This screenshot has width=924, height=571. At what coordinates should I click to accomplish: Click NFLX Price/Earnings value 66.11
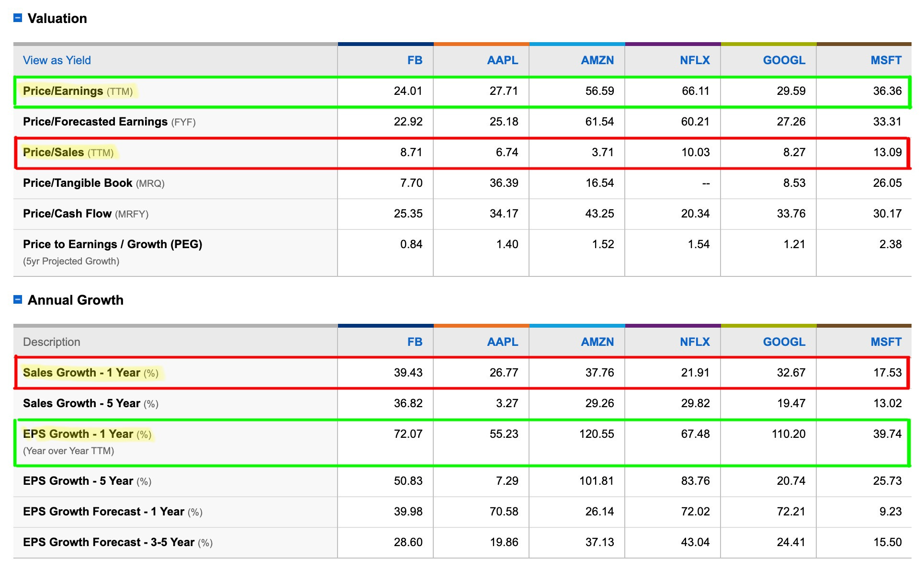click(696, 91)
